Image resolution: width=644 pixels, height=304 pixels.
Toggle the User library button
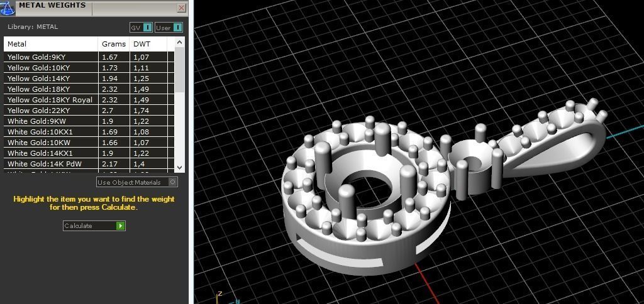(x=169, y=28)
